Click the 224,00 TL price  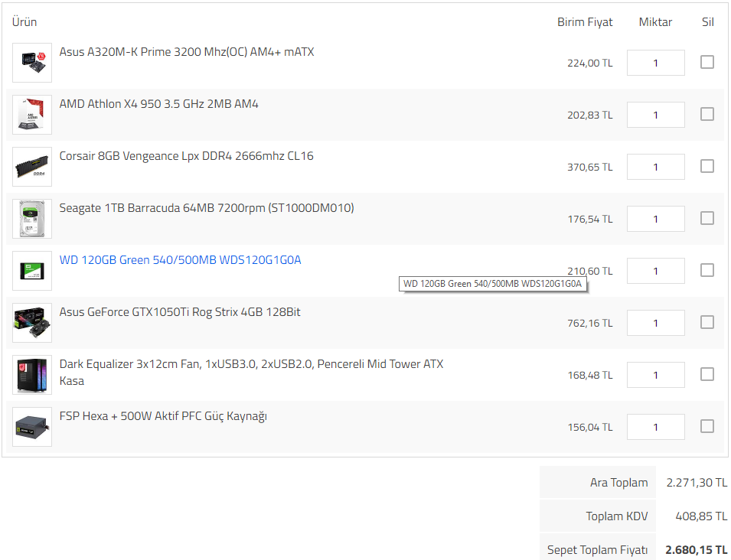click(589, 63)
